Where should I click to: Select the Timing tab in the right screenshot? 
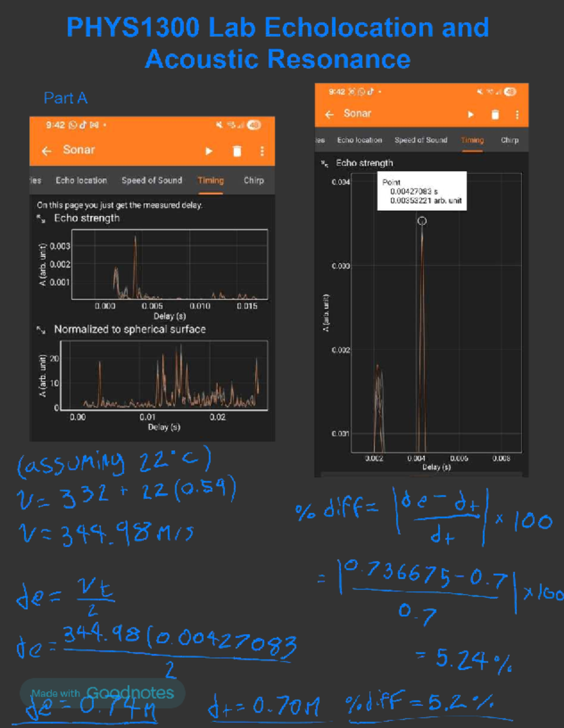pos(472,140)
